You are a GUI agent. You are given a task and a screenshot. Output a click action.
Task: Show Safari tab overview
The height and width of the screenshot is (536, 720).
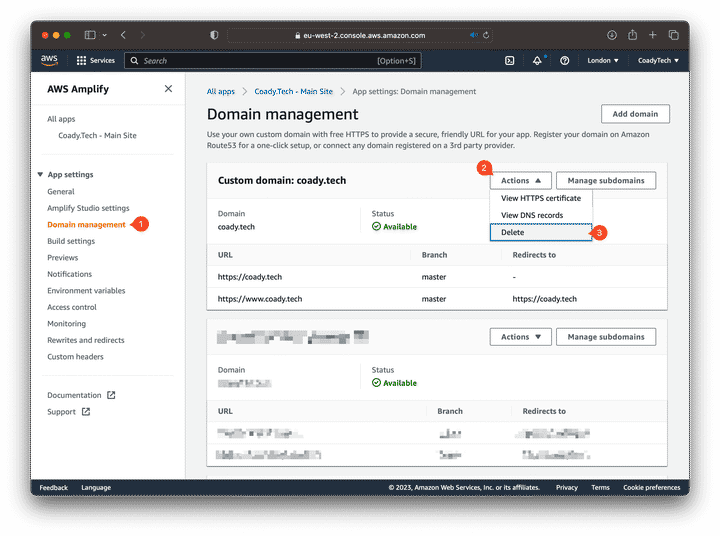click(674, 35)
